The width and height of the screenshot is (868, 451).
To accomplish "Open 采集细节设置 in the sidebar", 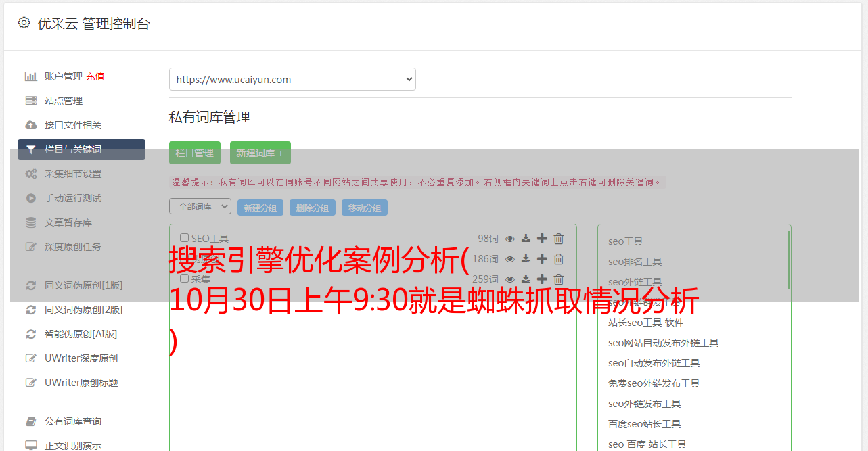I will tap(73, 174).
